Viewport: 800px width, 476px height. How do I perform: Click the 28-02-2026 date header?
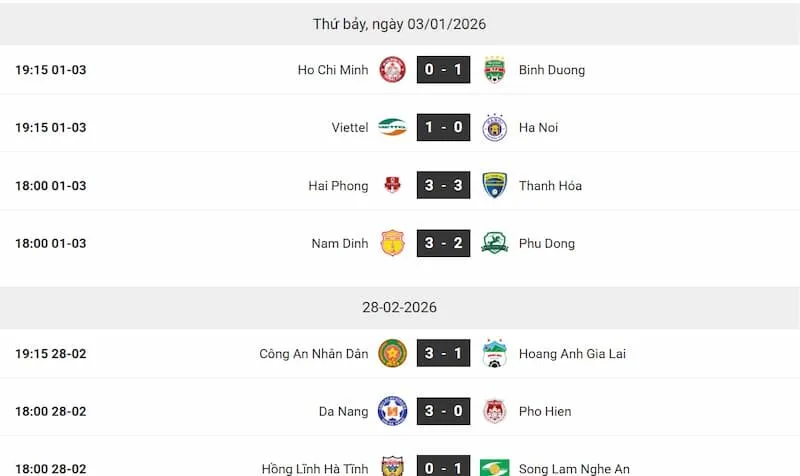(399, 307)
